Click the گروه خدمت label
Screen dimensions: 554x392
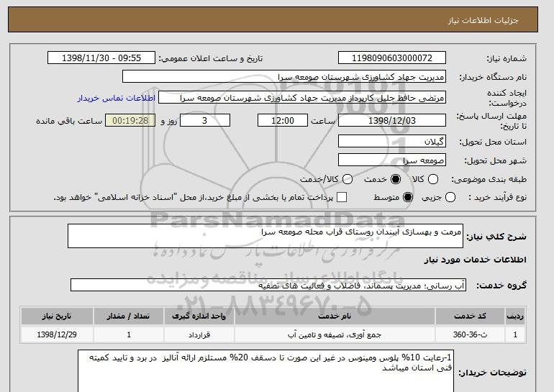(501, 286)
